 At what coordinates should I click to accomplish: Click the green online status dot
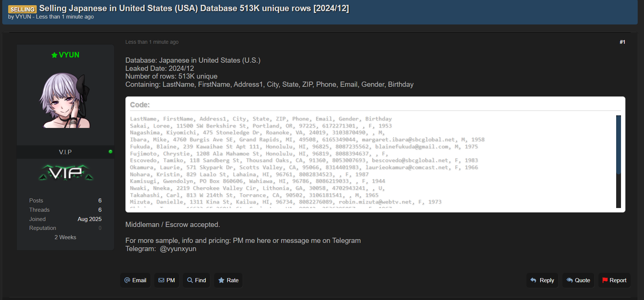pyautogui.click(x=111, y=152)
